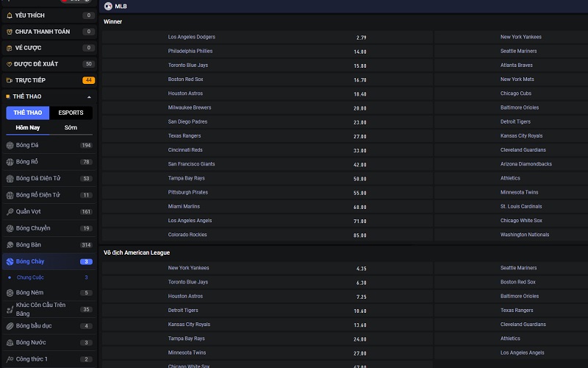Click the Vé Cược ticket icon

click(10, 48)
